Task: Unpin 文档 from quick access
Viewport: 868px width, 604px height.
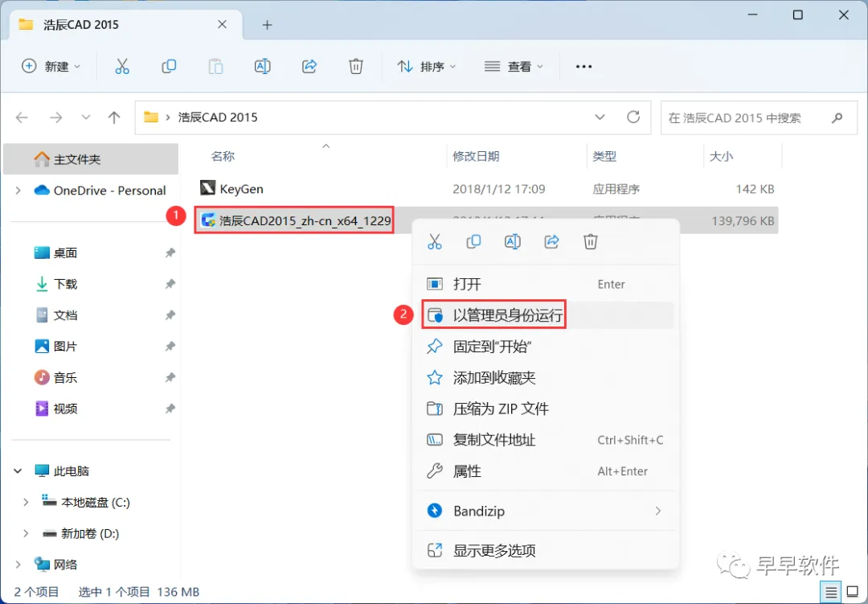Action: (x=170, y=314)
